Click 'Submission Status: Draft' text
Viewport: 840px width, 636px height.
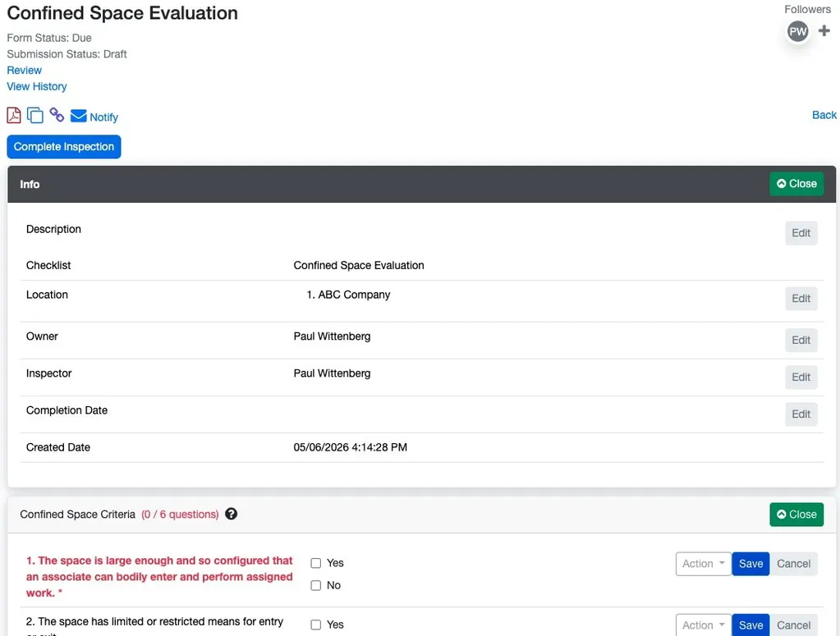point(67,54)
